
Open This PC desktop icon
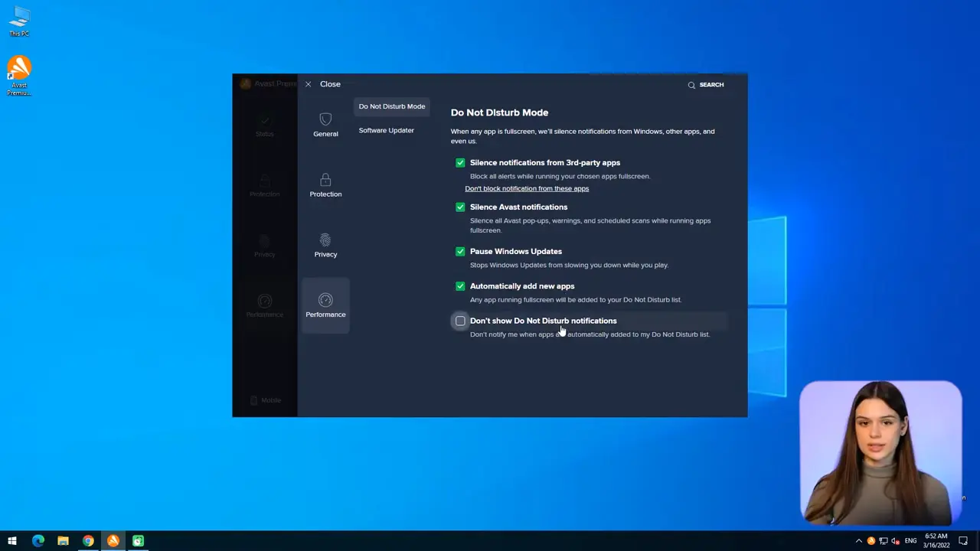19,21
